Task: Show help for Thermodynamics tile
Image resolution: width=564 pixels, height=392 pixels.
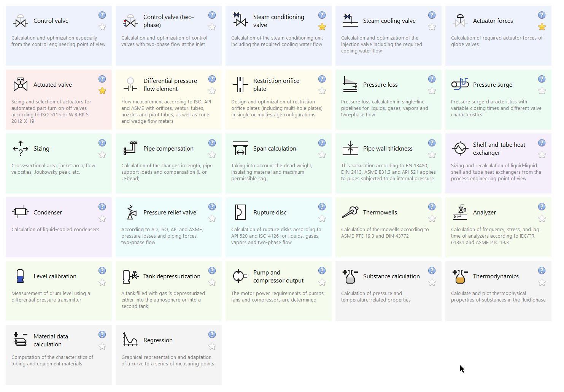Action: [x=542, y=271]
